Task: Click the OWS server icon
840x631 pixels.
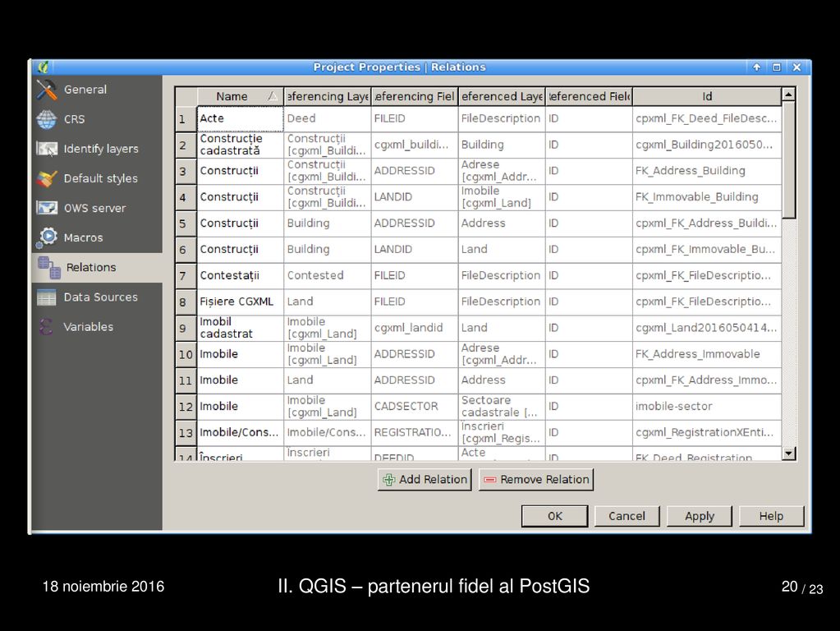Action: (47, 208)
